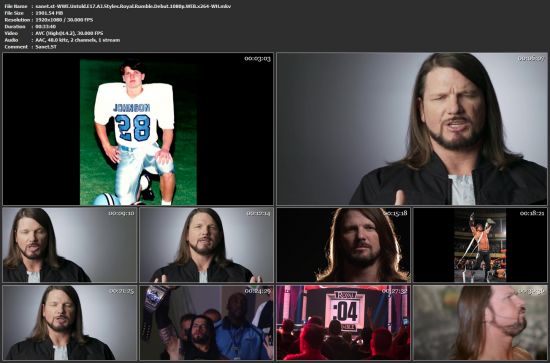
Task: Select the 00:09:10 interview thumbnail
Action: click(x=69, y=245)
